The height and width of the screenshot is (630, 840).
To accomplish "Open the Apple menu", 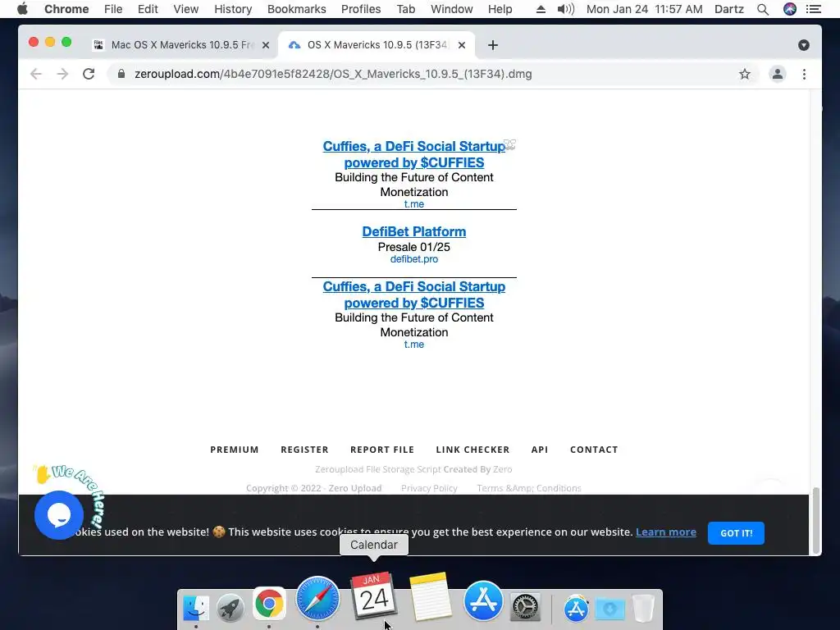I will [x=22, y=9].
